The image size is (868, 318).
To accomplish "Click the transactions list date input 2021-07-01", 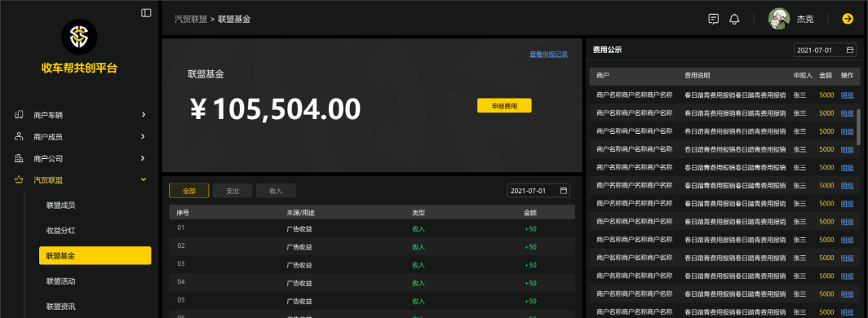I will click(538, 191).
